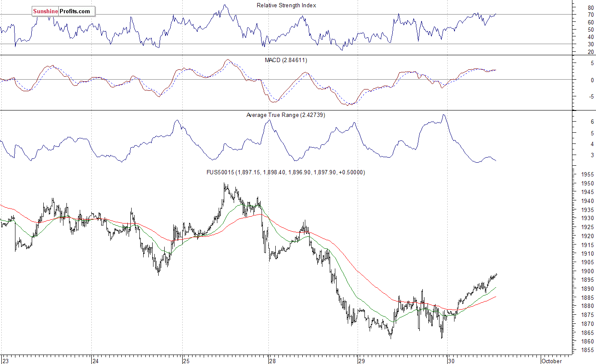Click the 1,955 price axis value
The width and height of the screenshot is (596, 364).
point(587,175)
